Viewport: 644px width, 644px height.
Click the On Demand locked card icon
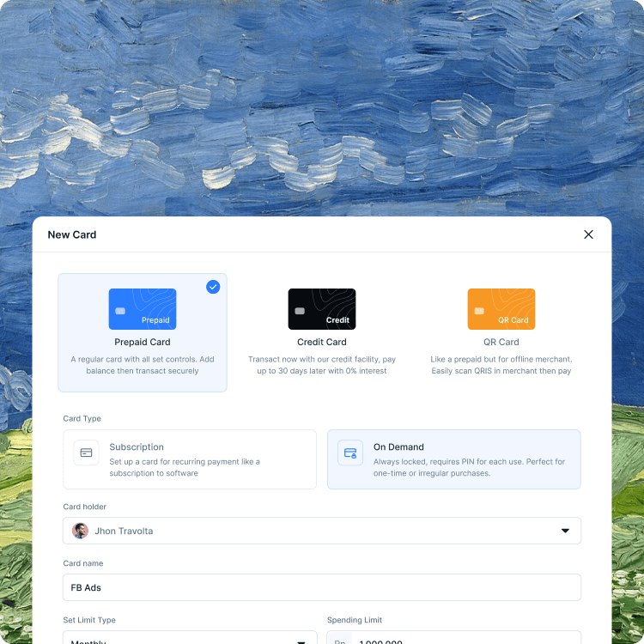[x=350, y=453]
